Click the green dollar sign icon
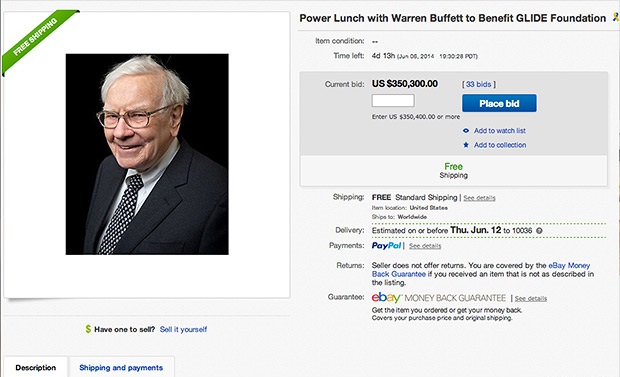Screen dimensions: 620x377 point(88,329)
